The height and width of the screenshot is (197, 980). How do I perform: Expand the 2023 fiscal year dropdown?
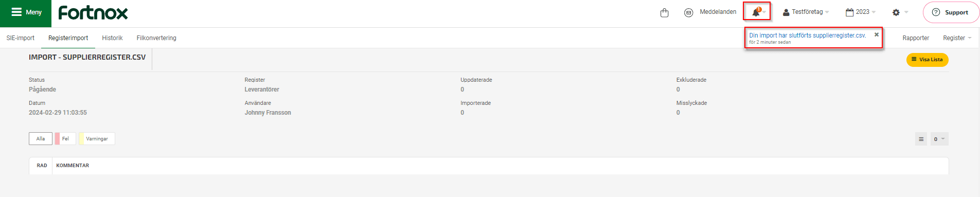pos(861,12)
